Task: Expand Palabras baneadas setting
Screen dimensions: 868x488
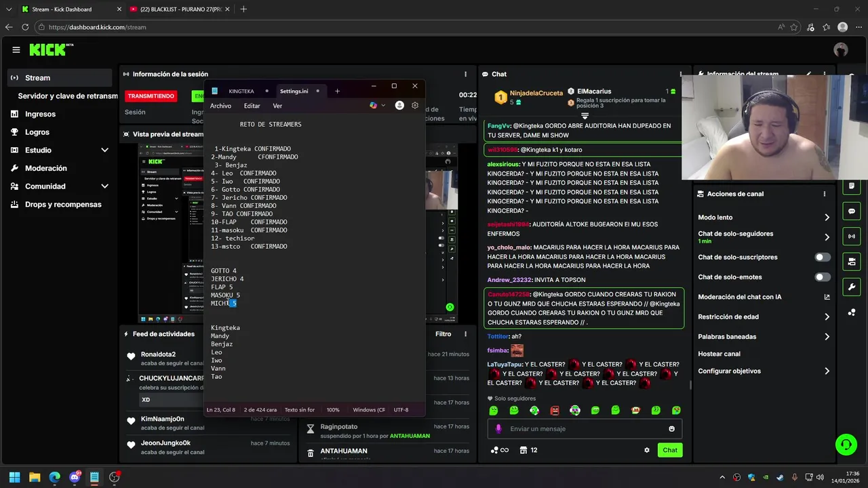Action: click(764, 336)
